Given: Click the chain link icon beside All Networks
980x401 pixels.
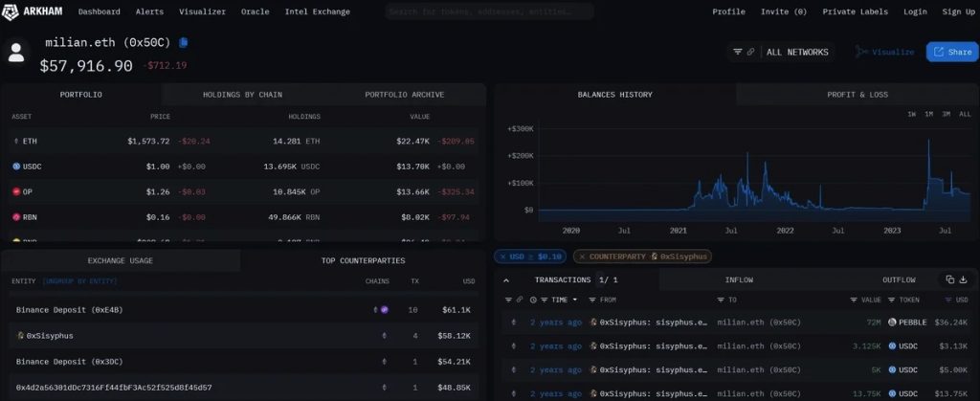Looking at the screenshot, I should click(x=750, y=52).
